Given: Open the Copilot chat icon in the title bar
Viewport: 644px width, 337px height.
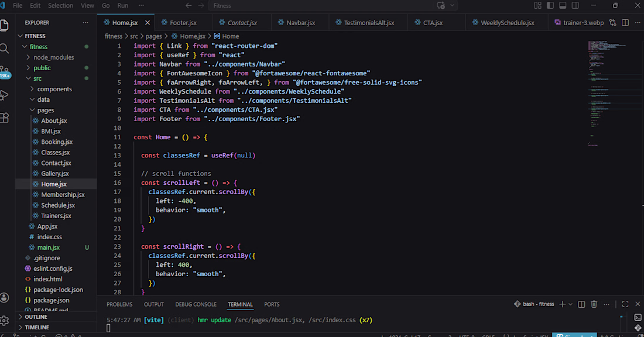Looking at the screenshot, I should tap(441, 6).
